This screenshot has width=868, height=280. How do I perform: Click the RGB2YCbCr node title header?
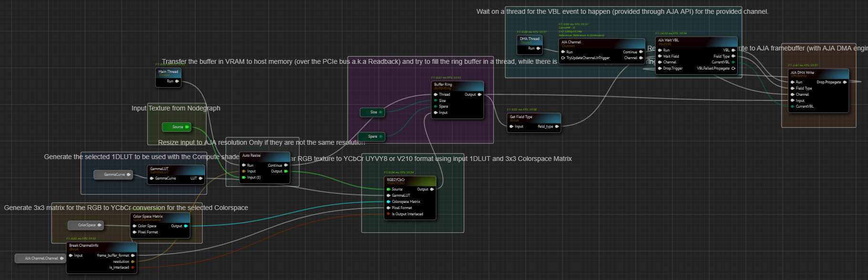coord(409,180)
